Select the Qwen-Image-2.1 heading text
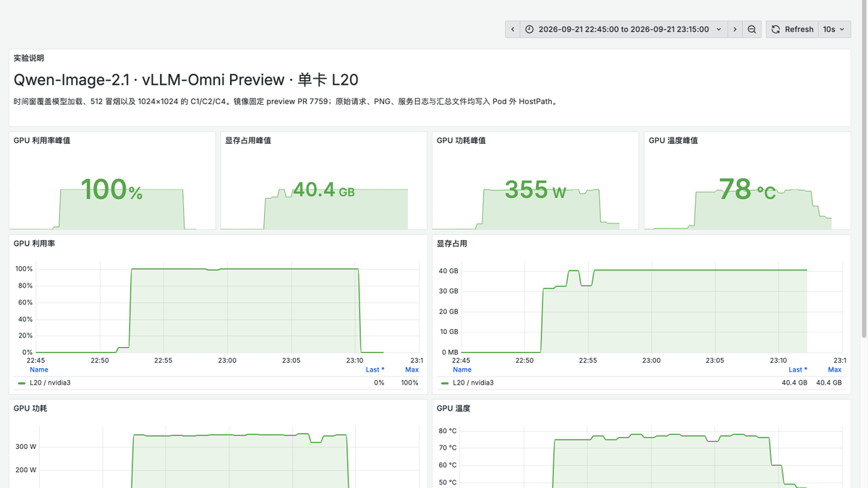The width and height of the screenshot is (868, 488). click(x=186, y=80)
